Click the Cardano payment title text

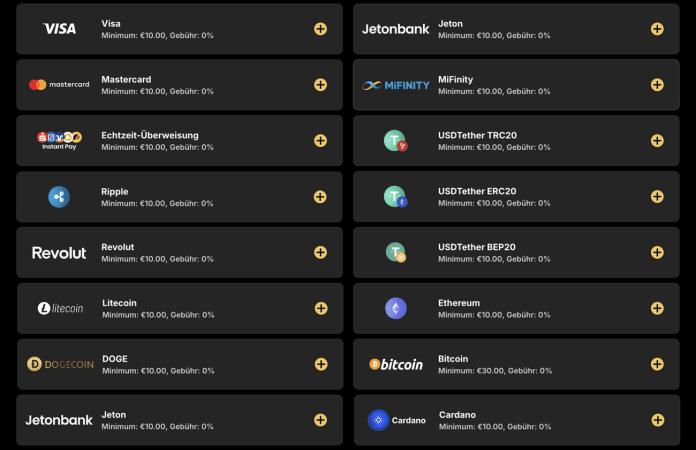coord(457,414)
